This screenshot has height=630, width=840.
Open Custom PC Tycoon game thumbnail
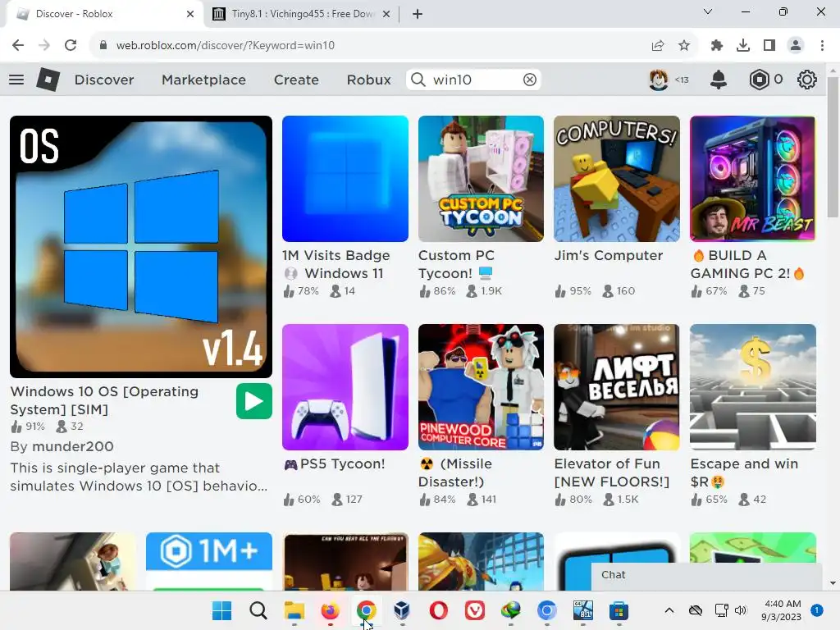(481, 179)
